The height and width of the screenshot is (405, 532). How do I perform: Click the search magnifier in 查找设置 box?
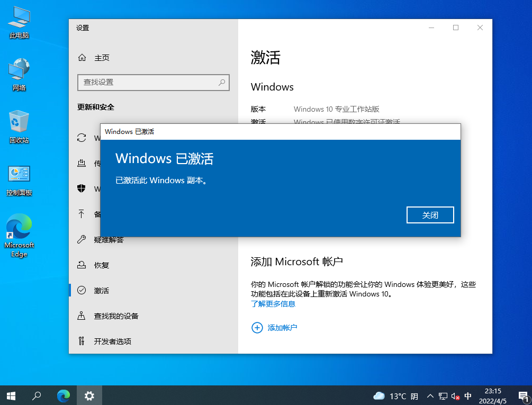click(x=222, y=83)
